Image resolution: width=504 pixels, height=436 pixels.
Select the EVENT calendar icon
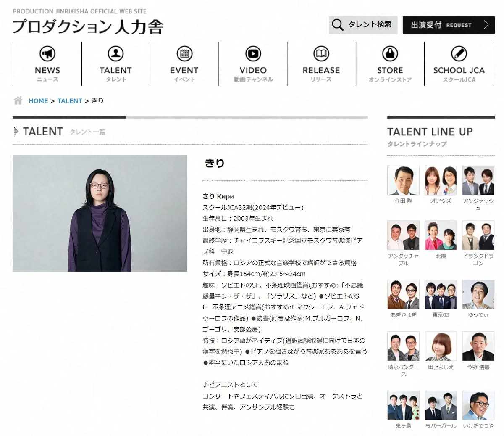[x=184, y=54]
